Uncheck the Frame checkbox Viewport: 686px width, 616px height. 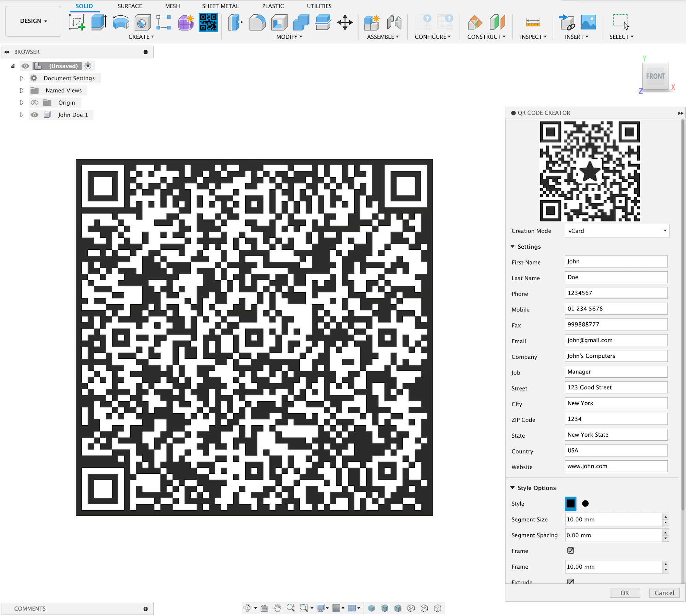tap(570, 550)
